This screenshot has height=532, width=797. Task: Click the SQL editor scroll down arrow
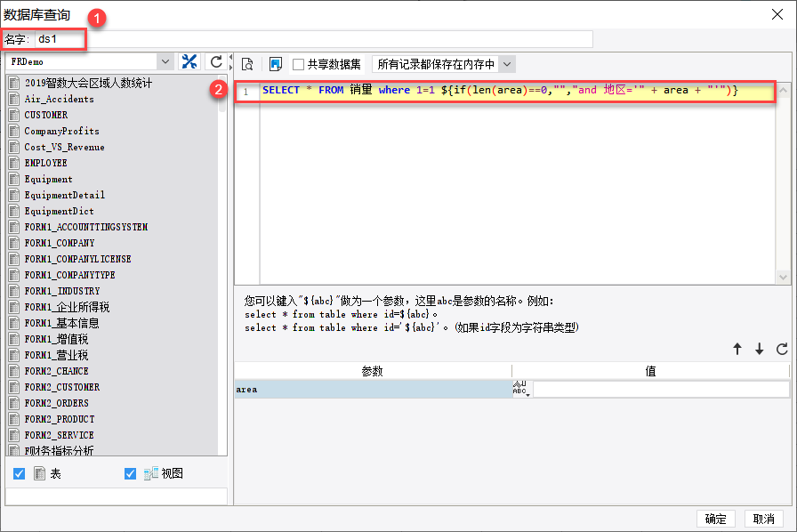coord(783,278)
